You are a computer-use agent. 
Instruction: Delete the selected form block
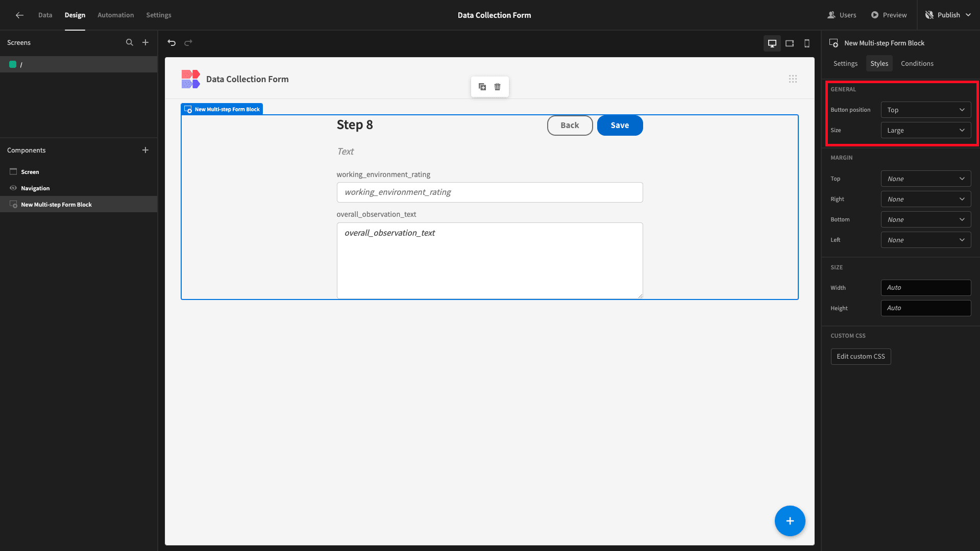click(498, 87)
